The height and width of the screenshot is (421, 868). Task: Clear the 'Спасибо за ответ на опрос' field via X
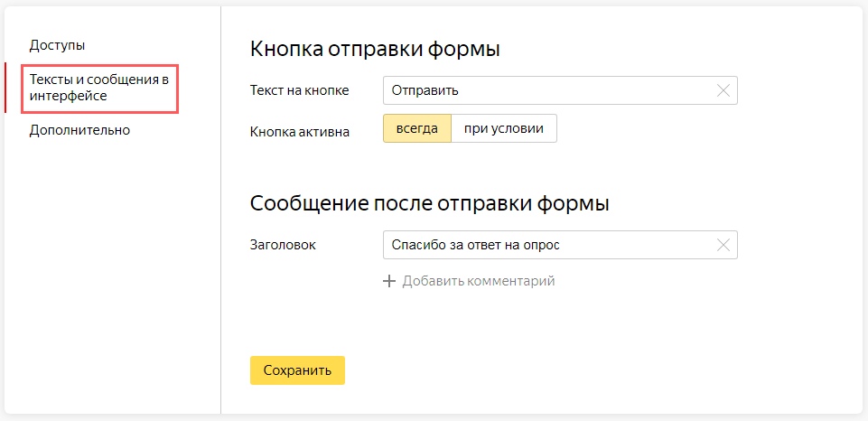(723, 245)
